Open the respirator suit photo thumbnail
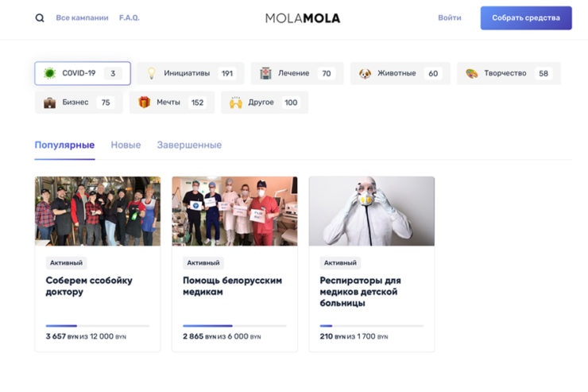588x392 pixels. click(372, 212)
